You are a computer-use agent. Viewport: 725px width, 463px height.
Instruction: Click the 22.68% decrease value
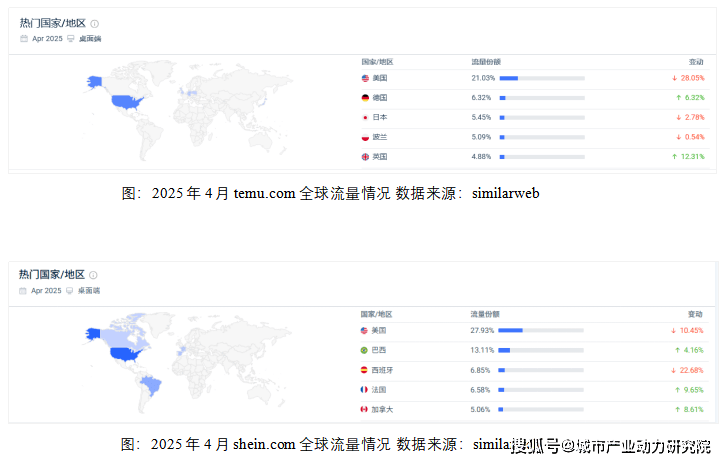[x=691, y=370]
